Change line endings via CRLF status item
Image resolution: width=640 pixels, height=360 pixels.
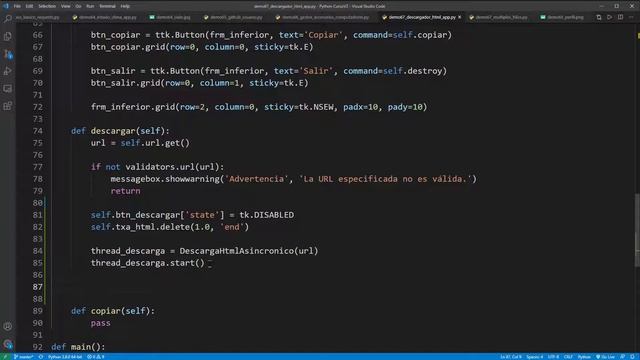(x=568, y=357)
